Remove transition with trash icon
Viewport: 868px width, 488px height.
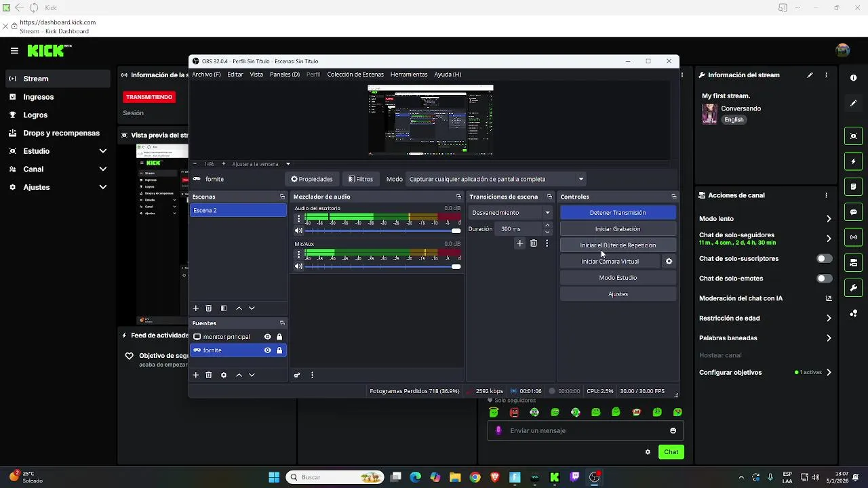tap(534, 243)
